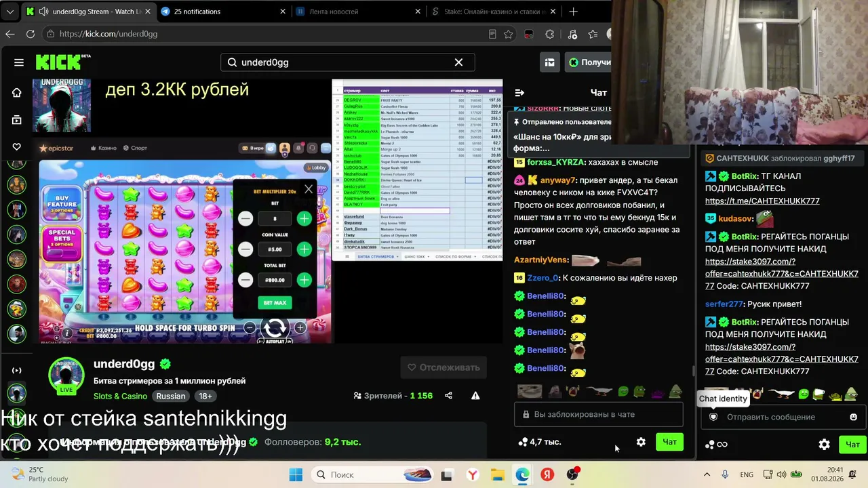Go back in the browser

point(10,34)
